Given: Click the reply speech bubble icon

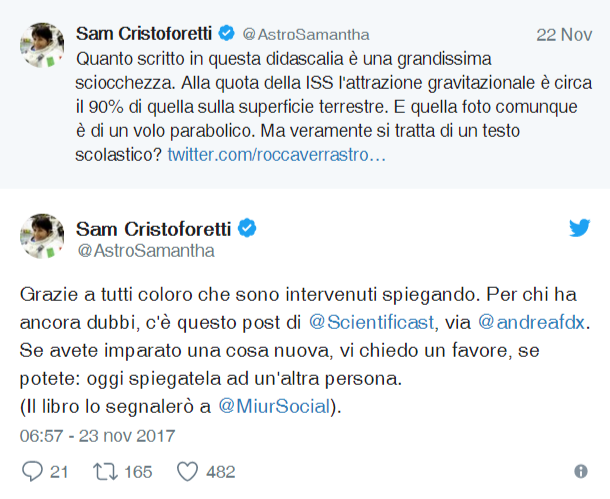Looking at the screenshot, I should pyautogui.click(x=31, y=471).
